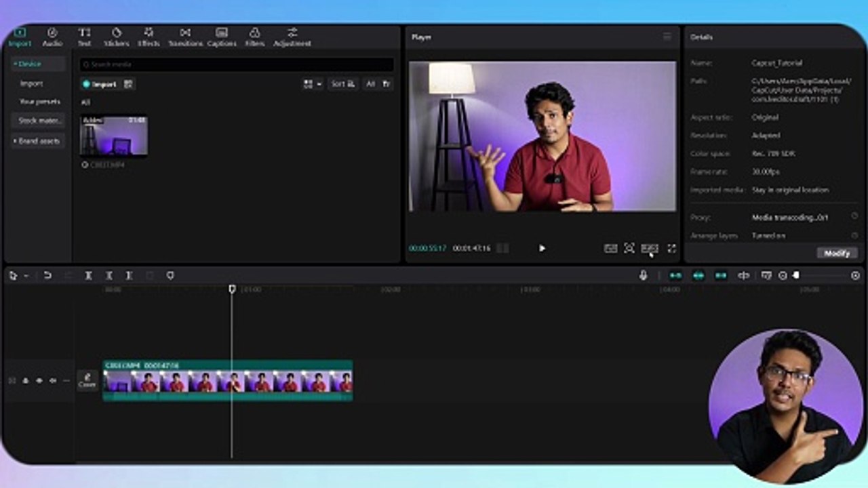Screen dimensions: 868x488
Task: Collapse the Device section
Action: click(38, 64)
